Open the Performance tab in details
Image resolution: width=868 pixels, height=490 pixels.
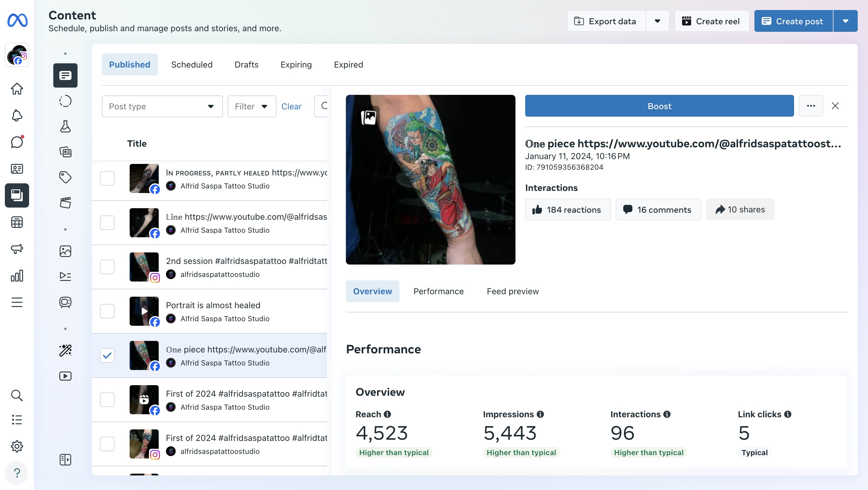[x=438, y=291]
